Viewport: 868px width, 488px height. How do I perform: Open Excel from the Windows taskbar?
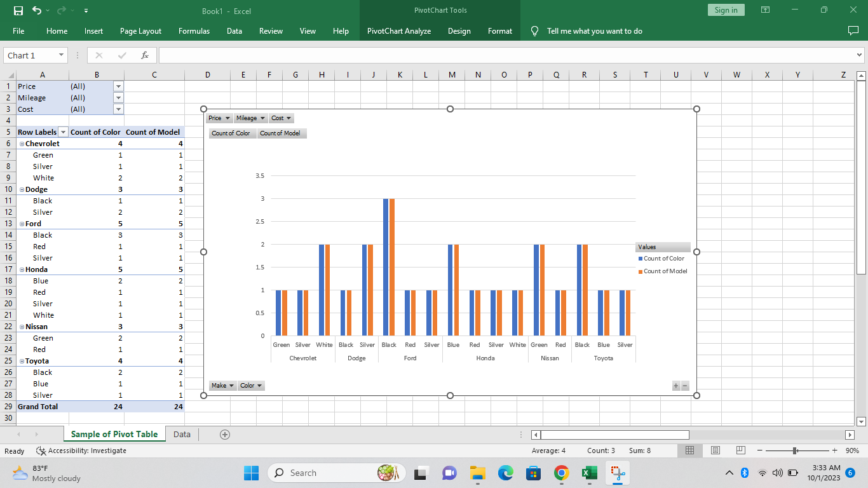coord(589,473)
